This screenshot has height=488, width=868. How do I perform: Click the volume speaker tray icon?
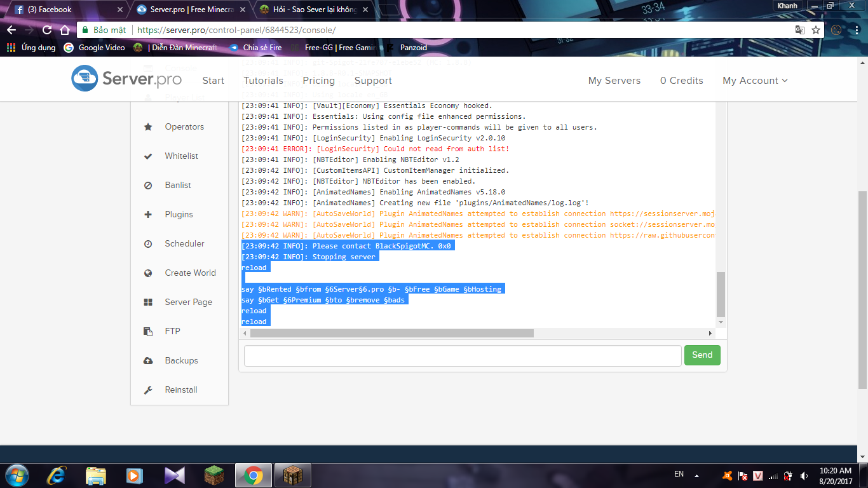click(x=804, y=475)
